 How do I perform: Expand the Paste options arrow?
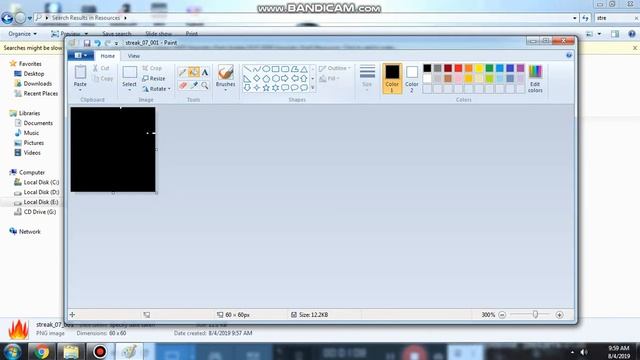(x=80, y=90)
